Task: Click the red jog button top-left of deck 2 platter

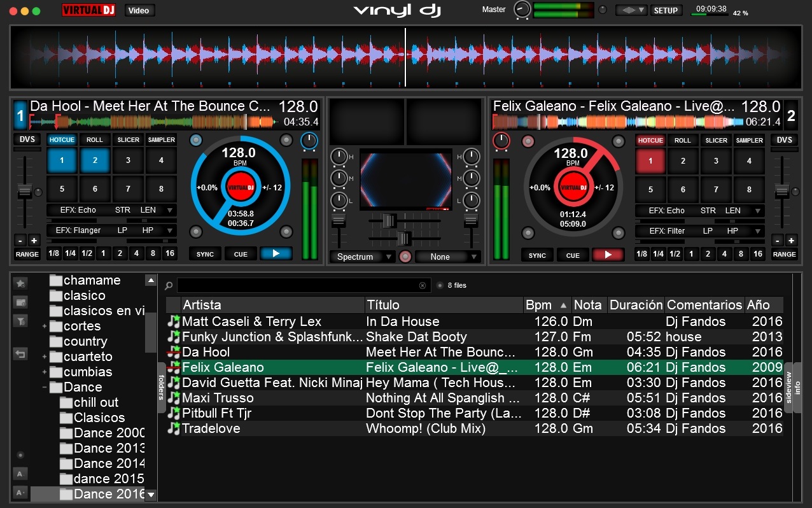Action: [528, 141]
